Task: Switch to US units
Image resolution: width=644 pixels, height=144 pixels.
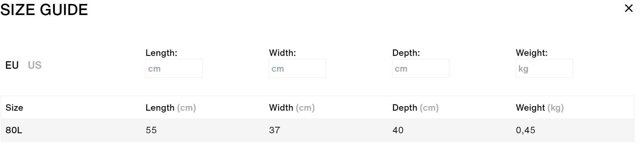Action: 35,65
